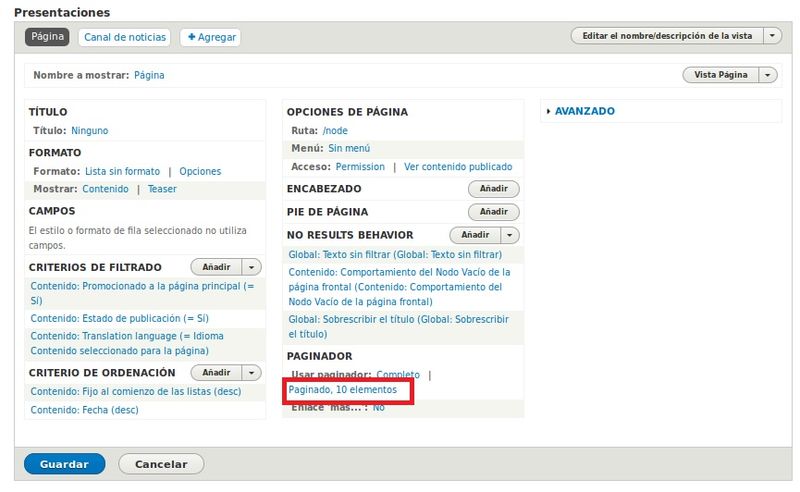Open dropdown arrow beside Criterios de filtrado Añadir

(x=252, y=267)
